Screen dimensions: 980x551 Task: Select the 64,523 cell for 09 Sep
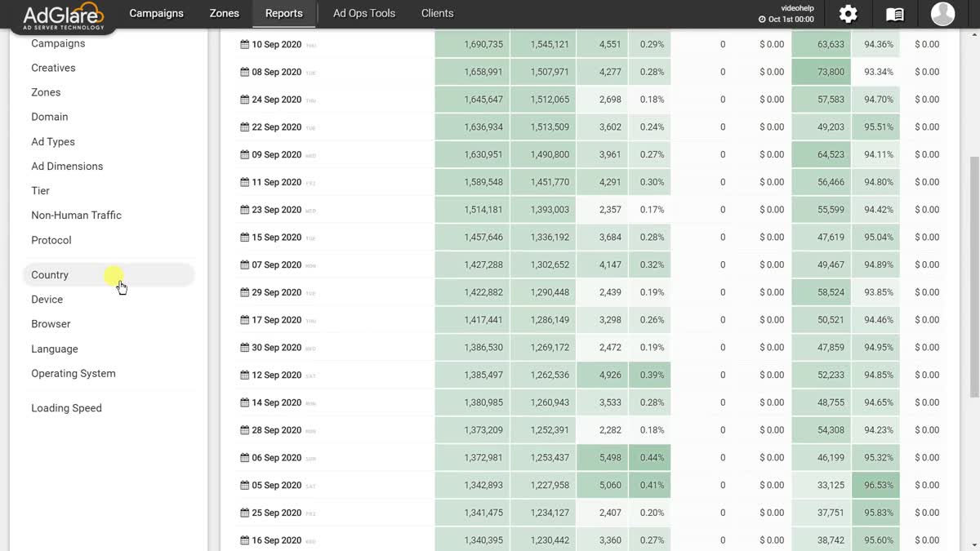(821, 154)
